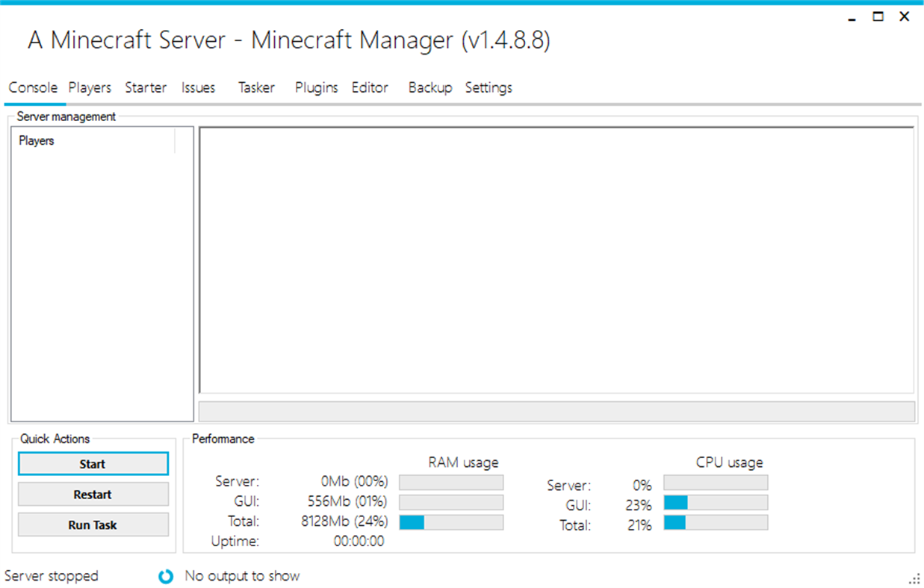Select the Issues tab
The image size is (924, 588).
click(x=197, y=87)
